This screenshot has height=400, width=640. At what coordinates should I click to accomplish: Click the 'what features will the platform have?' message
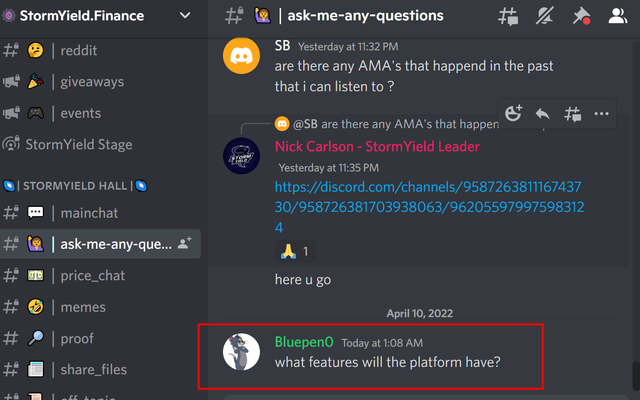387,362
